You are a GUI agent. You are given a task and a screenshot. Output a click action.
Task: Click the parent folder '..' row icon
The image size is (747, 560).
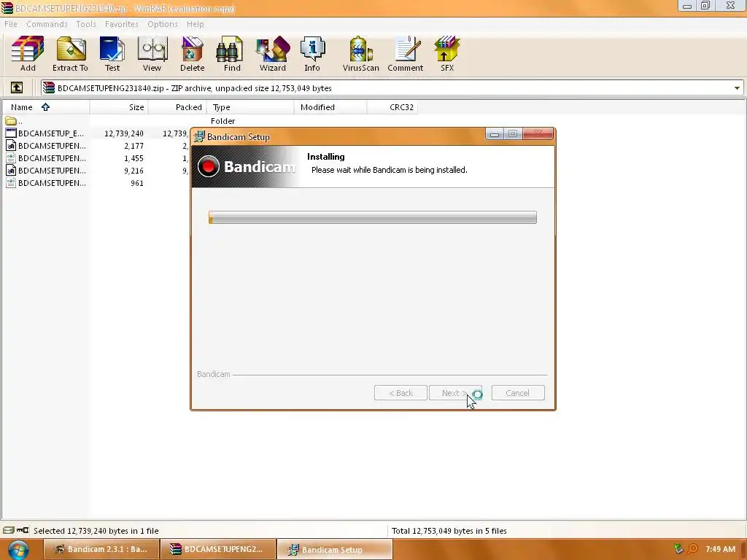coord(11,121)
